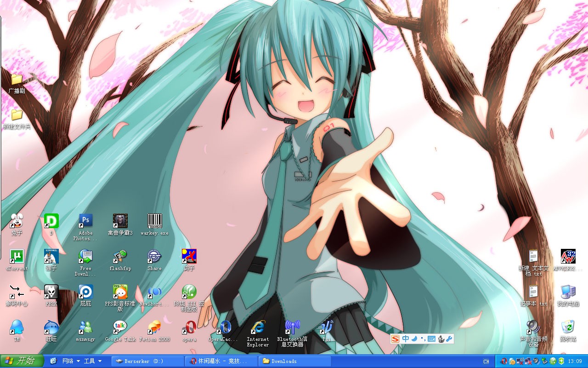This screenshot has height=368, width=588.
Task: Switch to Berserker (D:) taskbar window
Action: click(147, 361)
